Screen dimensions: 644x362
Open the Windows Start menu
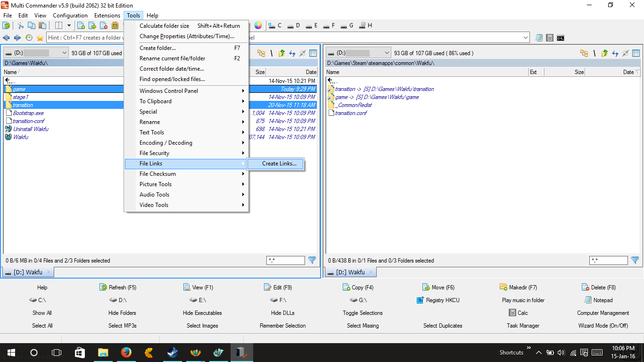click(11, 353)
